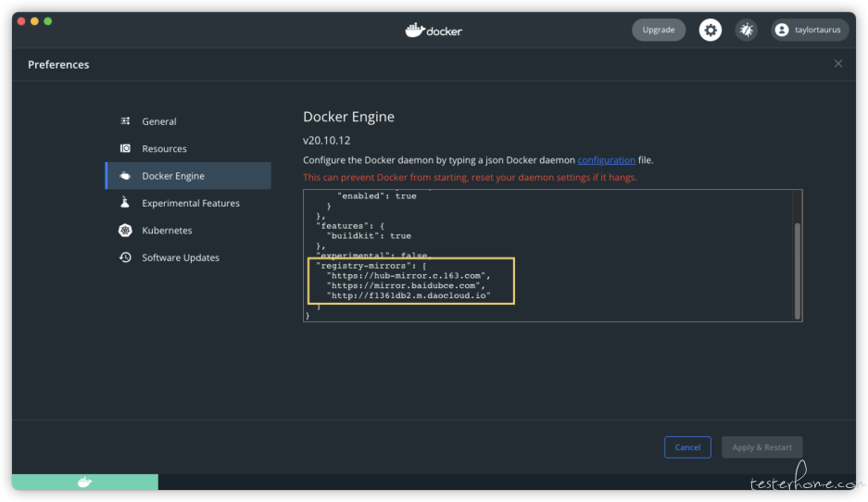Click the taylortaurus username label
The image size is (868, 502).
point(818,30)
